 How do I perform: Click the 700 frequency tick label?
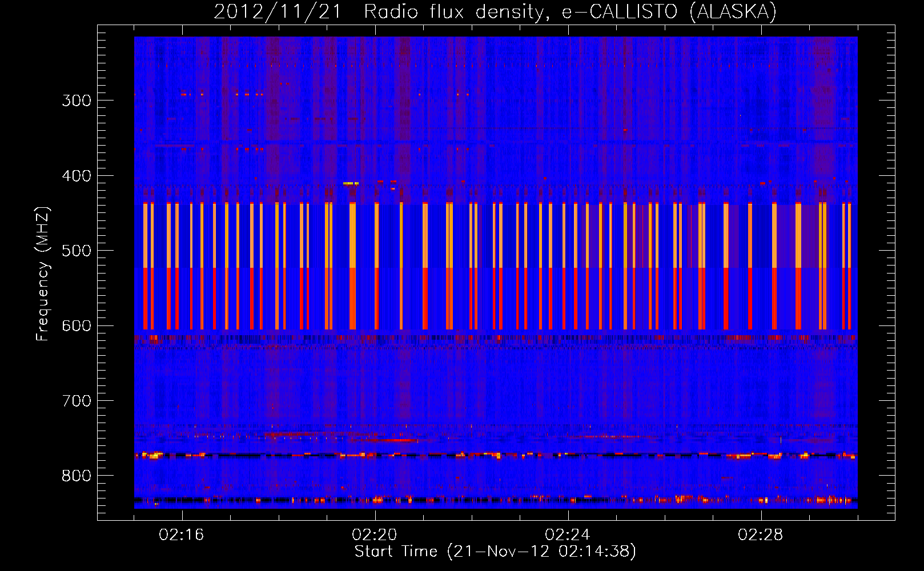77,401
